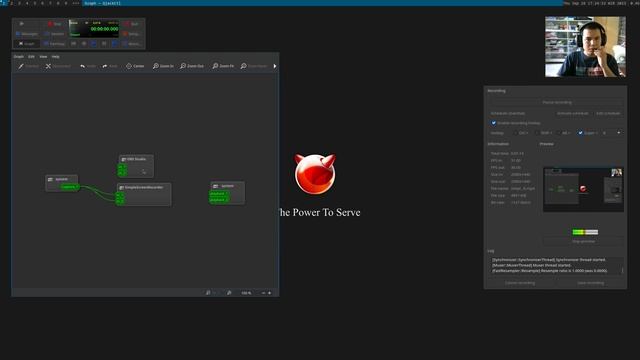Click Zoom Out on the Graph toolbar
This screenshot has width=640, height=360.
coord(192,66)
